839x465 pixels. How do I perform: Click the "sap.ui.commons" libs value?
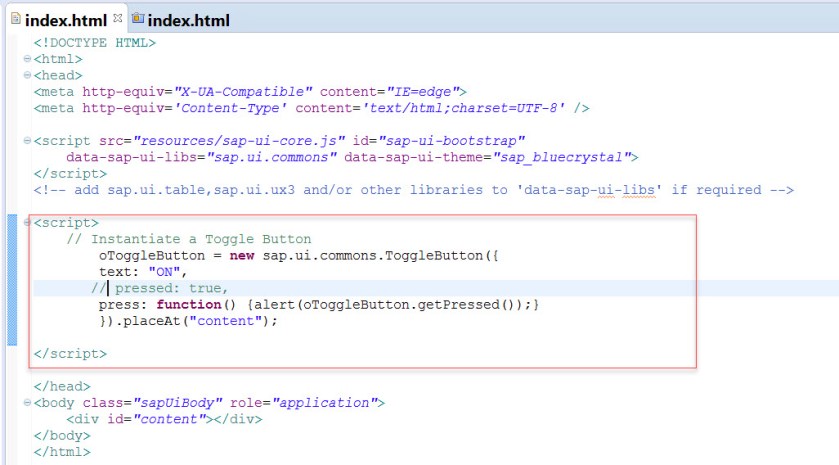(x=272, y=157)
